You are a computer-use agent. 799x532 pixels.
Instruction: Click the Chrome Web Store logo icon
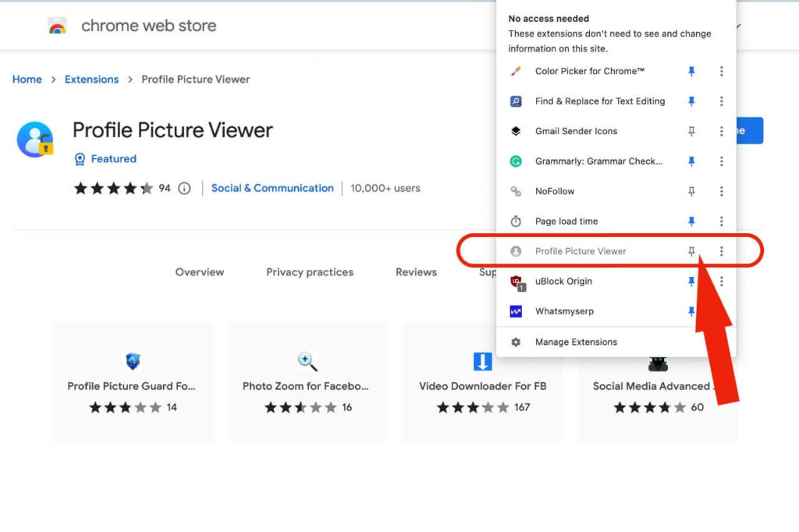pyautogui.click(x=57, y=26)
